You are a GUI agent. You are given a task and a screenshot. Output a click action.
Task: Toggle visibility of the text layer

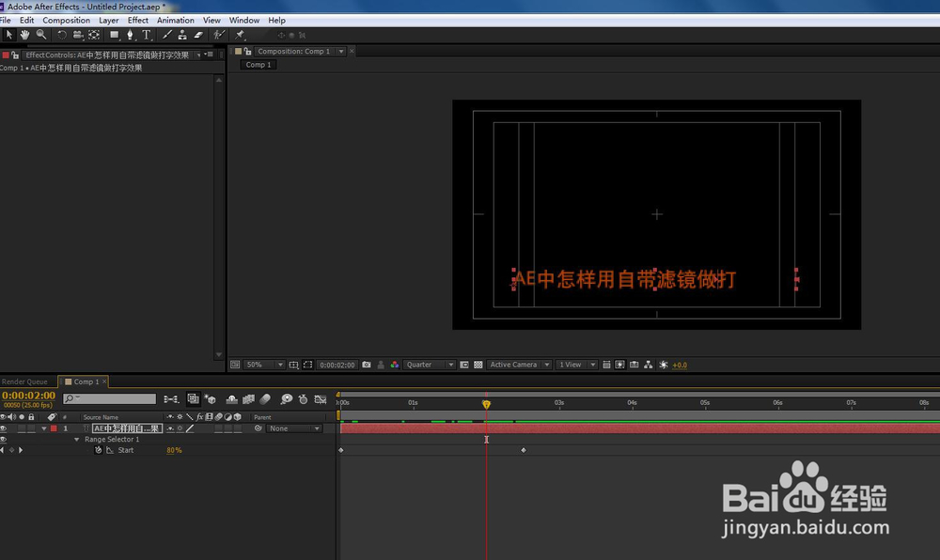coord(5,428)
